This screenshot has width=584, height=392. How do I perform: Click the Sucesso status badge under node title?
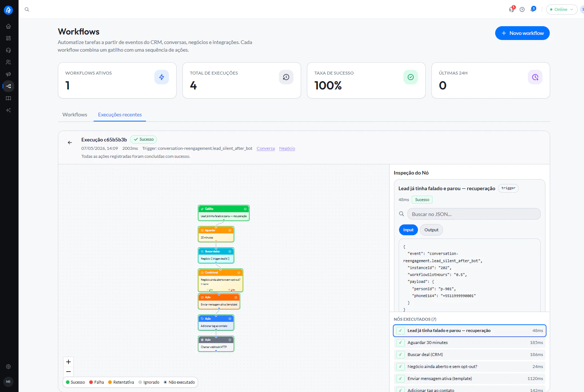pos(422,200)
